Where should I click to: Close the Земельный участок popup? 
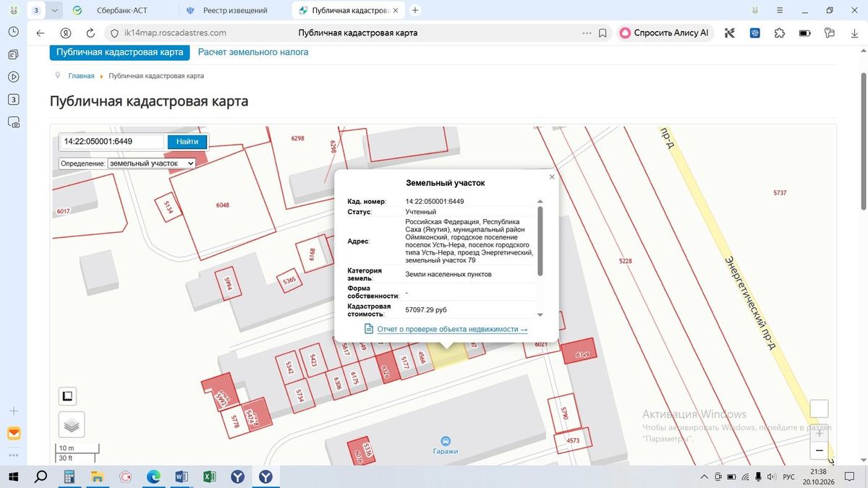click(552, 176)
